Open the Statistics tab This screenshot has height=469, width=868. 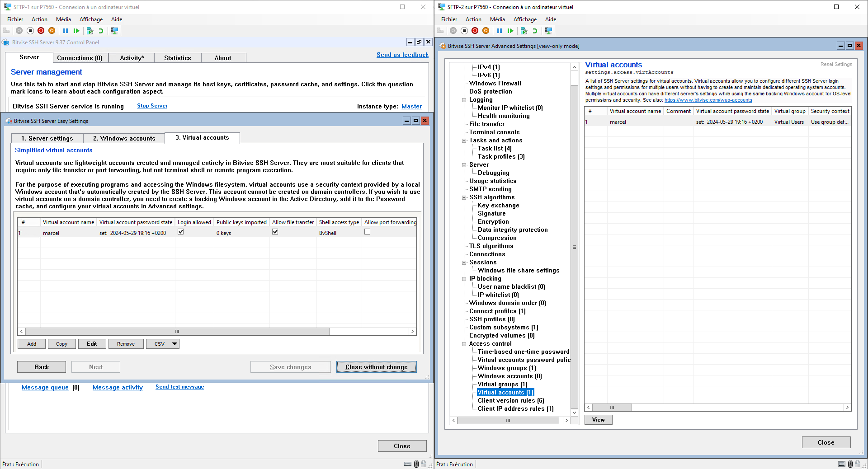(x=177, y=58)
